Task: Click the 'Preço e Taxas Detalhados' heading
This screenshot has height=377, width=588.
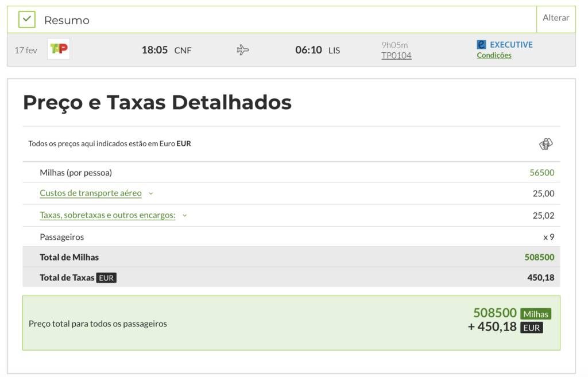Action: coord(157,102)
